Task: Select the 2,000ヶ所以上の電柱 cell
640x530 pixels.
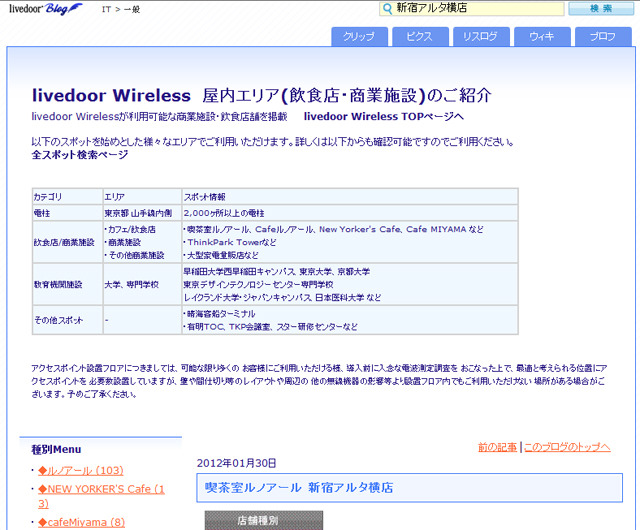Action: pyautogui.click(x=350, y=213)
